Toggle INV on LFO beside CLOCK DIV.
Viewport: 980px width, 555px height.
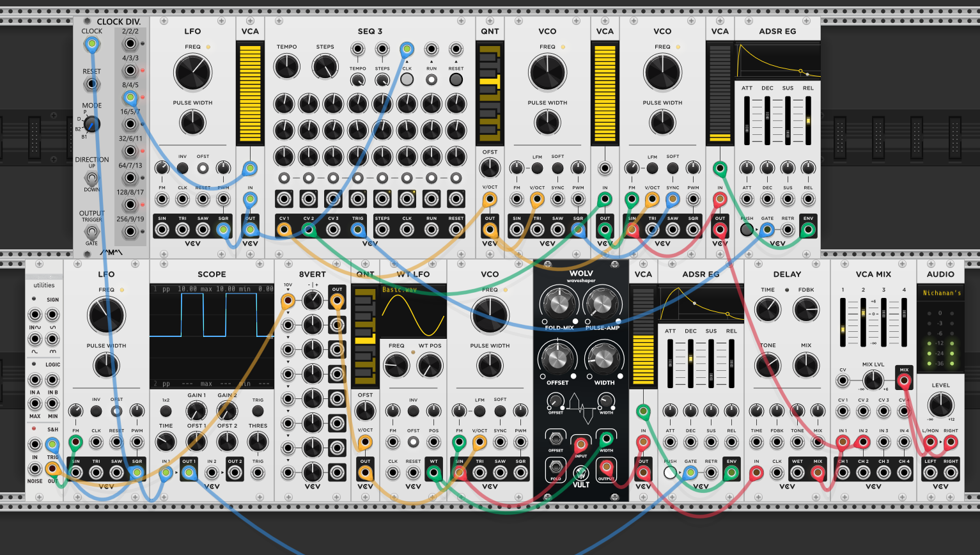tap(183, 168)
